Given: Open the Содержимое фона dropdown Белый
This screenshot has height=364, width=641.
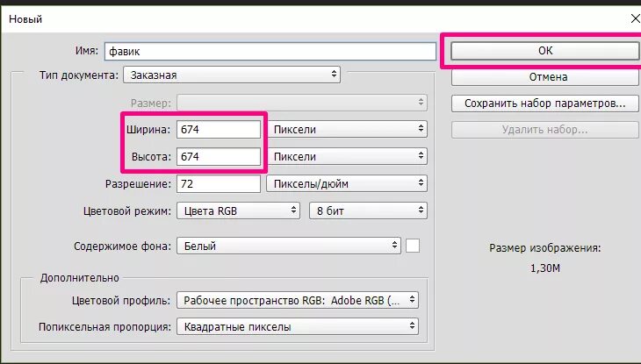Looking at the screenshot, I should [x=289, y=246].
